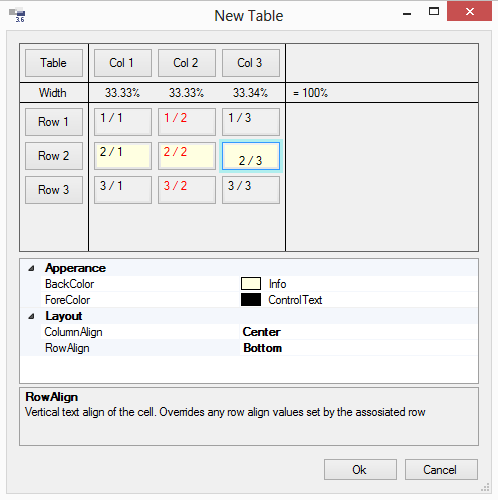Click the BackColor Info color swatch
Screen dimensions: 498x500
point(251,284)
